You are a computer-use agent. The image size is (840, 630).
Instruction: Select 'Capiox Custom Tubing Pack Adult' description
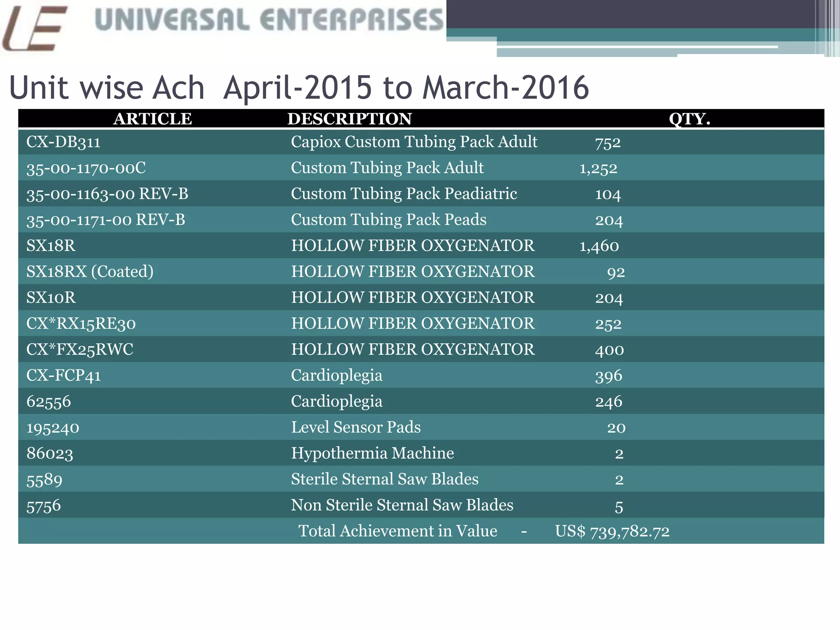(x=414, y=142)
